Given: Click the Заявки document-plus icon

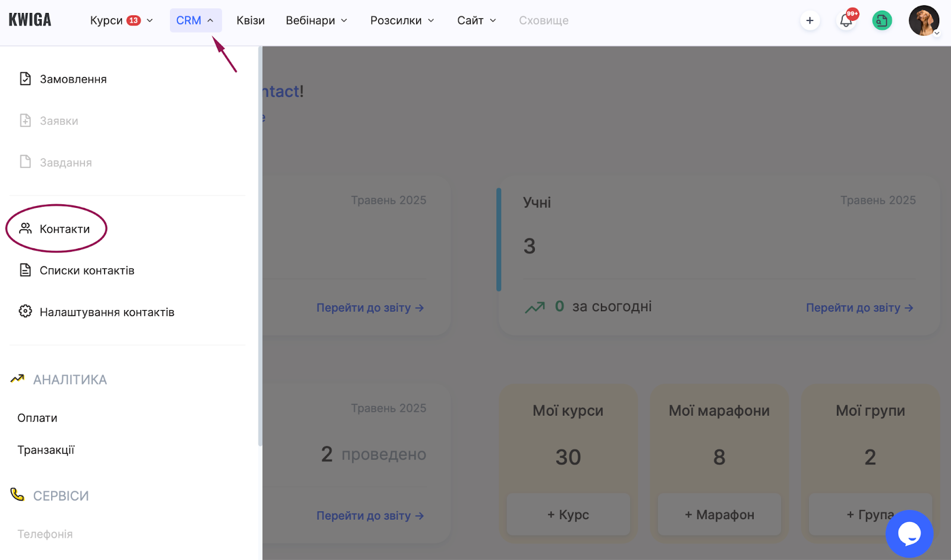Looking at the screenshot, I should point(25,121).
